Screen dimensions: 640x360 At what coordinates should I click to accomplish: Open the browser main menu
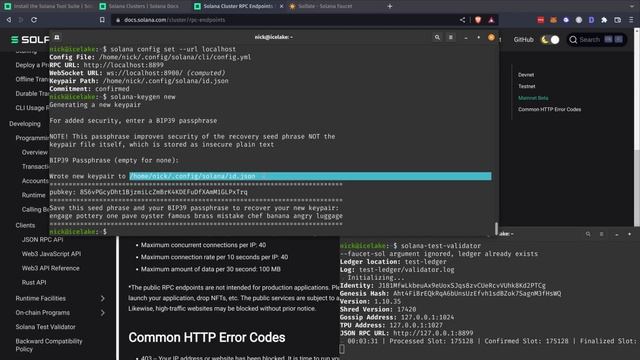point(631,20)
